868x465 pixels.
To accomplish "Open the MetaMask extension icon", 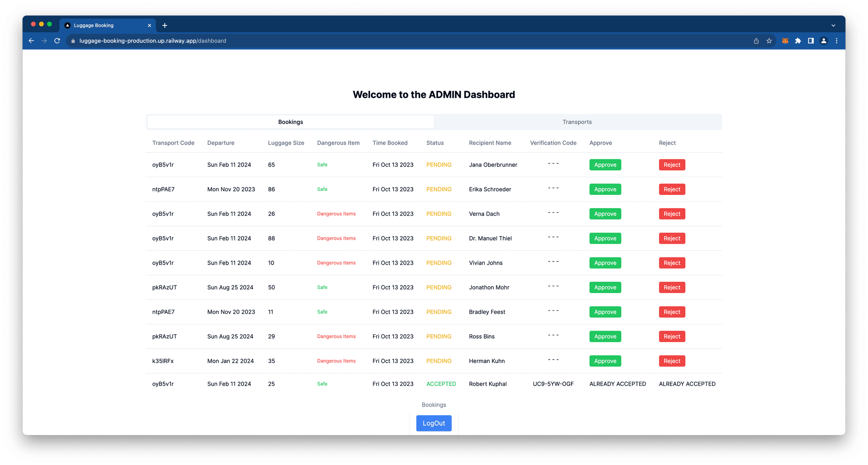I will coord(785,41).
